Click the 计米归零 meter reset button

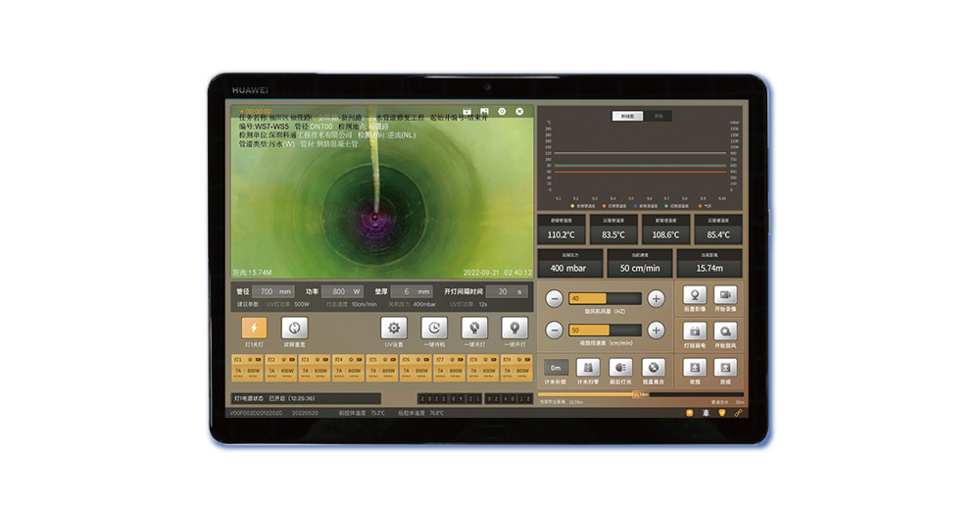pos(587,367)
